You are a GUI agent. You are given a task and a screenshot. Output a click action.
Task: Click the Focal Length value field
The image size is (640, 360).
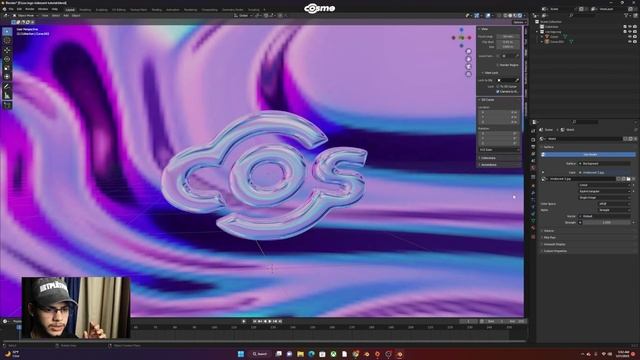(x=508, y=36)
